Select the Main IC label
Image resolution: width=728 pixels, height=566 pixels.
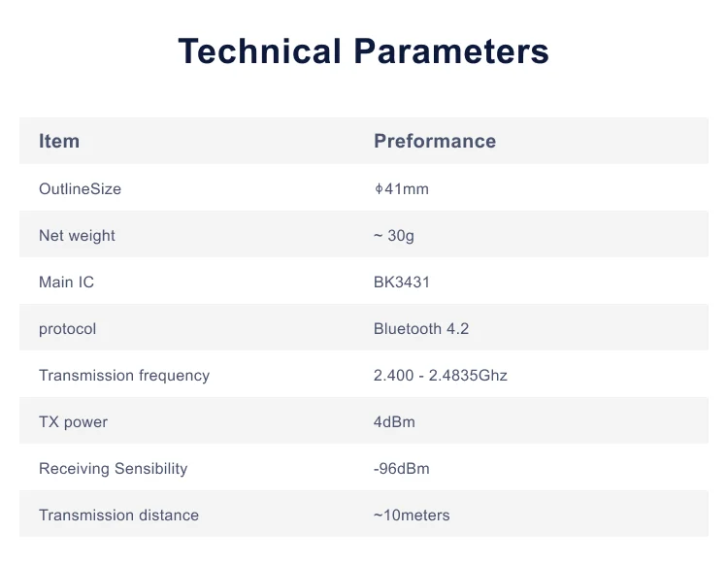coord(66,282)
